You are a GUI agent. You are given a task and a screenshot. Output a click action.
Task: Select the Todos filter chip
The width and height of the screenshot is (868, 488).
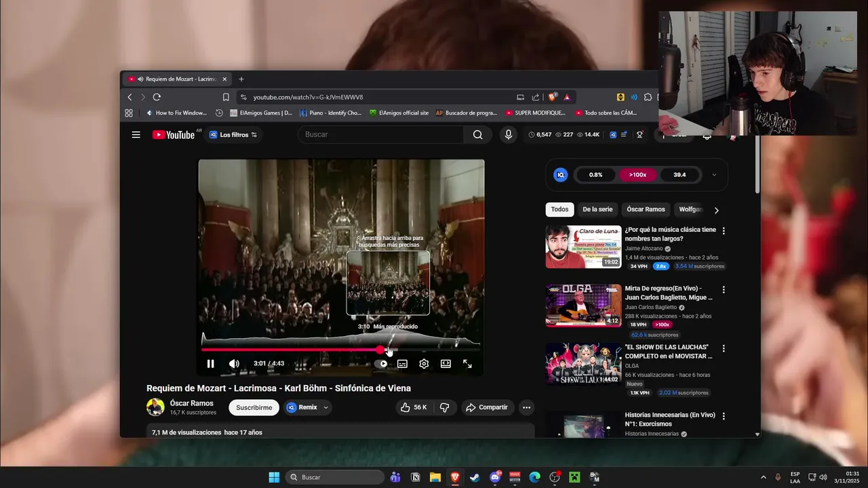pyautogui.click(x=559, y=209)
